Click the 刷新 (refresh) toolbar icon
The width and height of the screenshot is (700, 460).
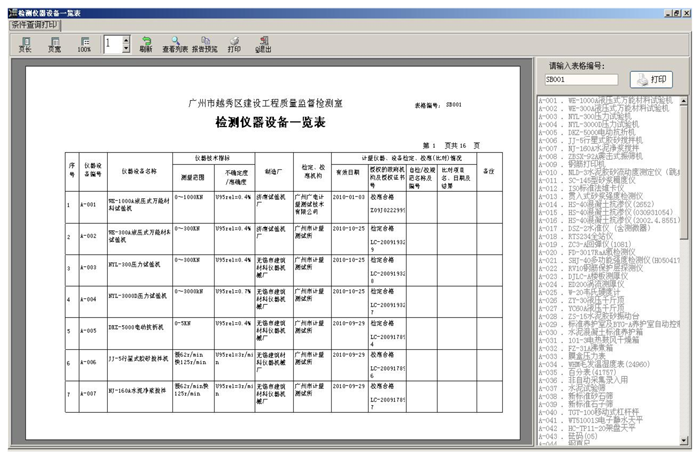[x=146, y=42]
